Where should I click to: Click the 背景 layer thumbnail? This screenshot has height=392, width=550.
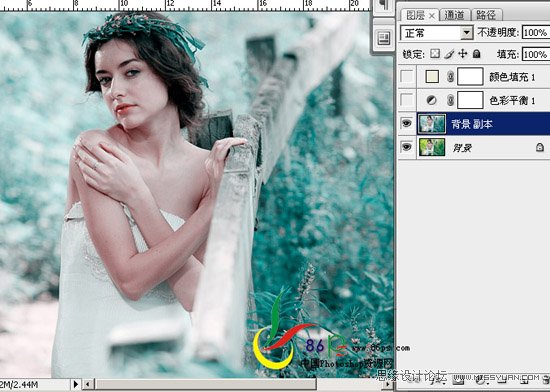pos(432,147)
